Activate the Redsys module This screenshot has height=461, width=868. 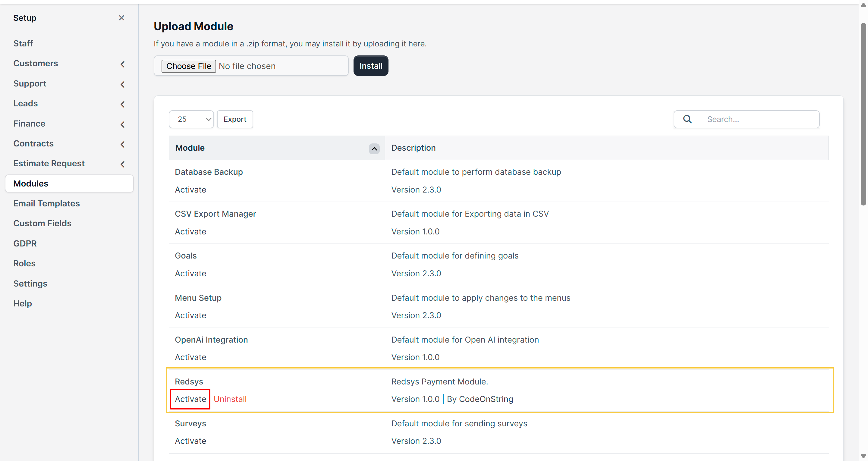coord(190,399)
